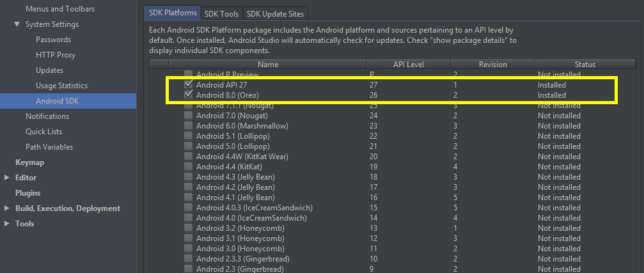Go to Plugins settings page
This screenshot has width=644, height=273.
click(x=27, y=193)
